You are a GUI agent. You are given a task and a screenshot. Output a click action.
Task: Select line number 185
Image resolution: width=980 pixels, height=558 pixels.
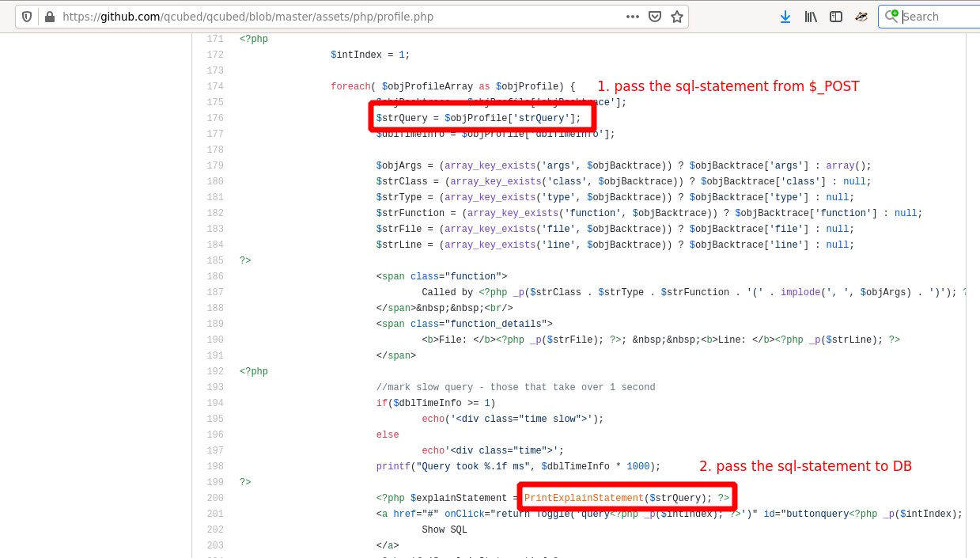214,260
